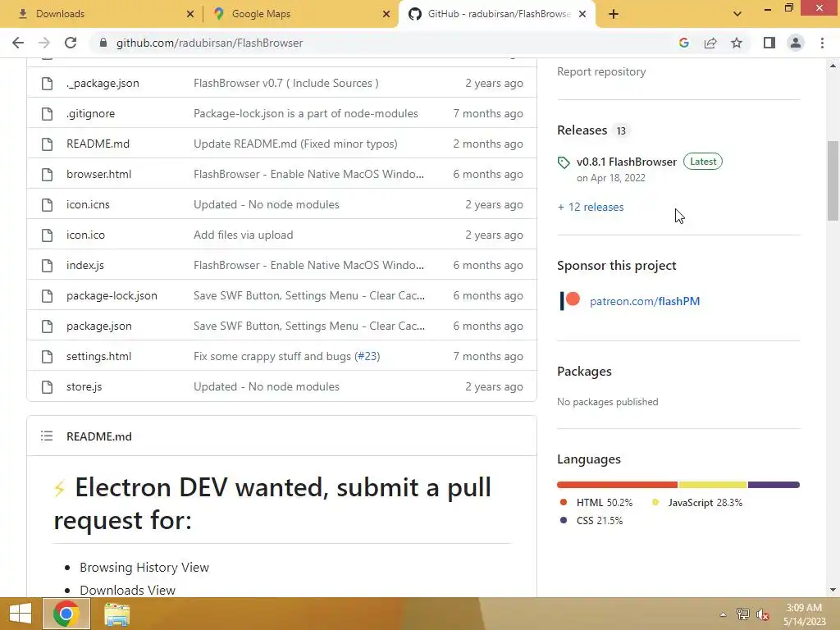Open the Releases heading link
Screen dimensions: 840x630
pyautogui.click(x=582, y=130)
